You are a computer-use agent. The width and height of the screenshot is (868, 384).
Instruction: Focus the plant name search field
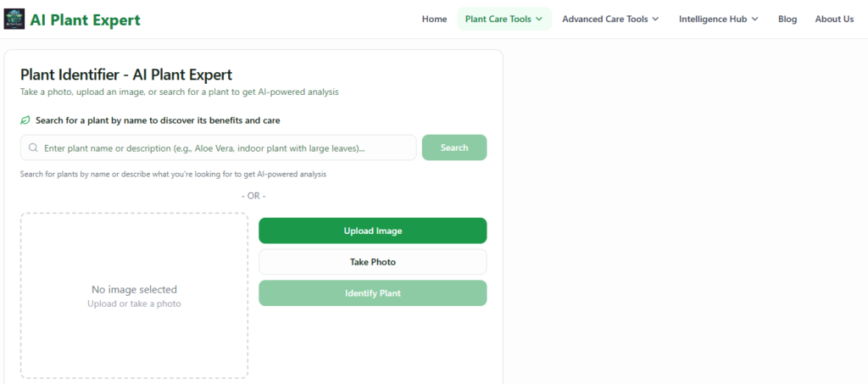(x=220, y=147)
